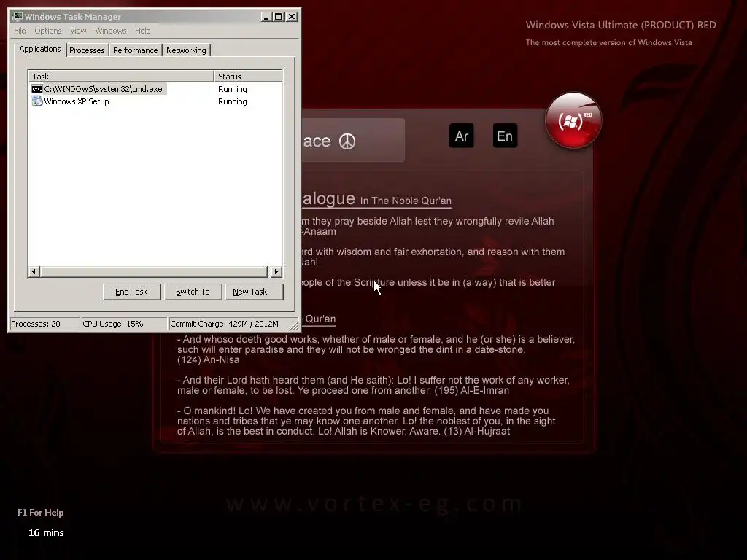The image size is (747, 560).
Task: Switch to the Performance tab
Action: (135, 50)
